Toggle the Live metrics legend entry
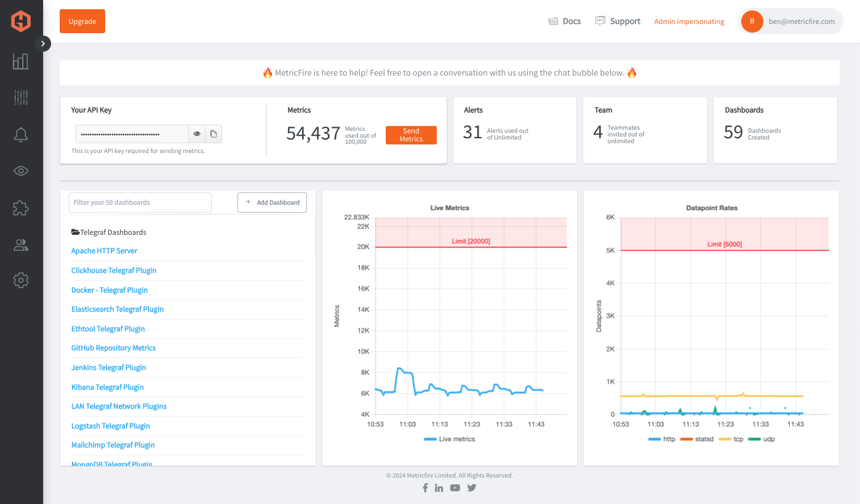The width and height of the screenshot is (860, 504). click(449, 439)
